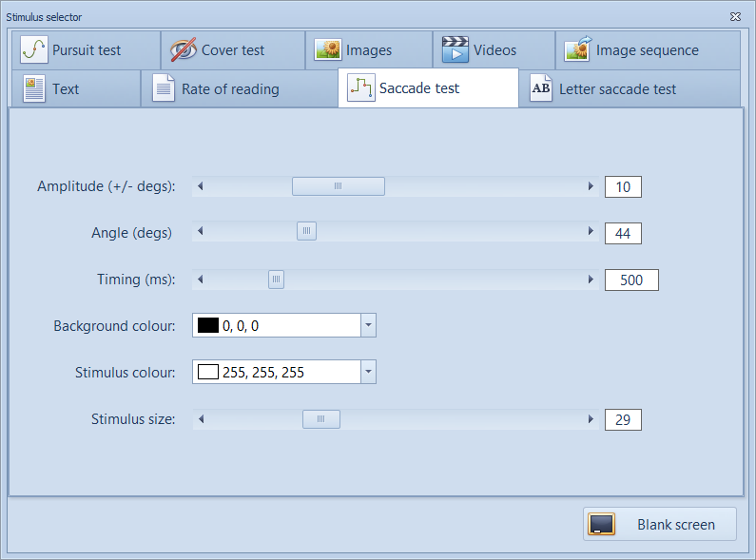Image resolution: width=756 pixels, height=560 pixels.
Task: Click the Letter saccade test AB icon
Action: [541, 89]
